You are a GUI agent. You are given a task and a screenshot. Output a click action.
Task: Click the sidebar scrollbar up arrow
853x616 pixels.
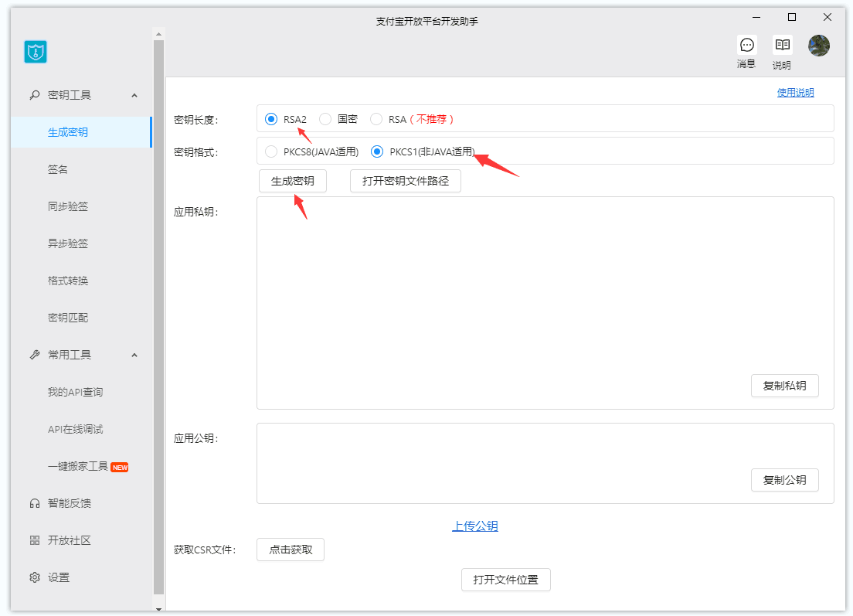(159, 34)
